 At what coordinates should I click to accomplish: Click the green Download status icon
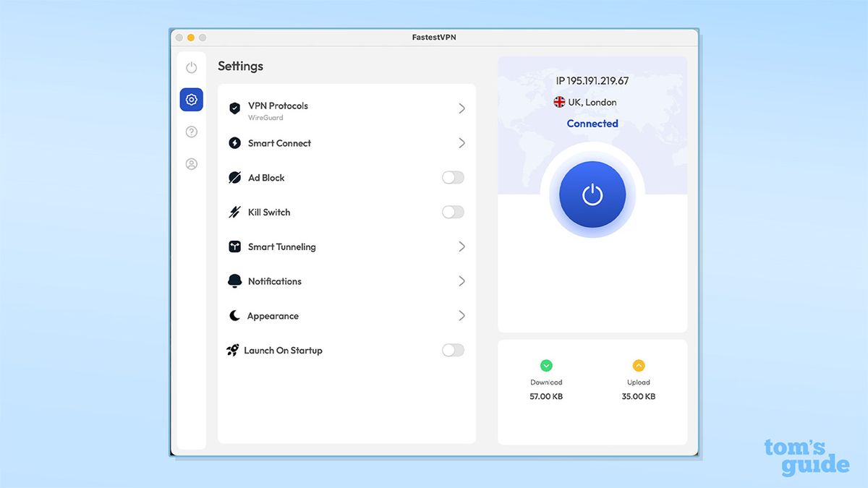tap(546, 365)
